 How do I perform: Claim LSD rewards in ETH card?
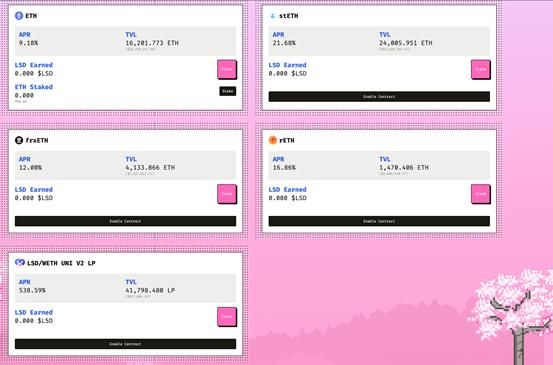click(227, 69)
